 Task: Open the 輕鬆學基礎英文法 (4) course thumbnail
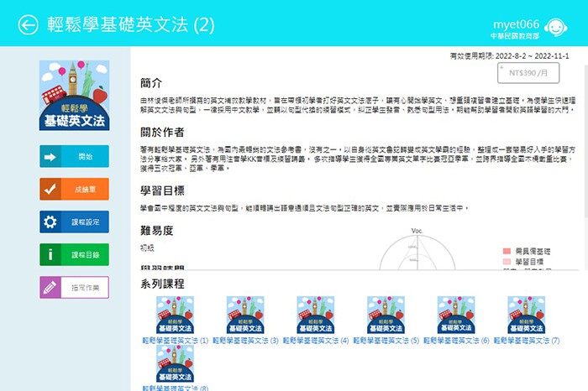[315, 315]
